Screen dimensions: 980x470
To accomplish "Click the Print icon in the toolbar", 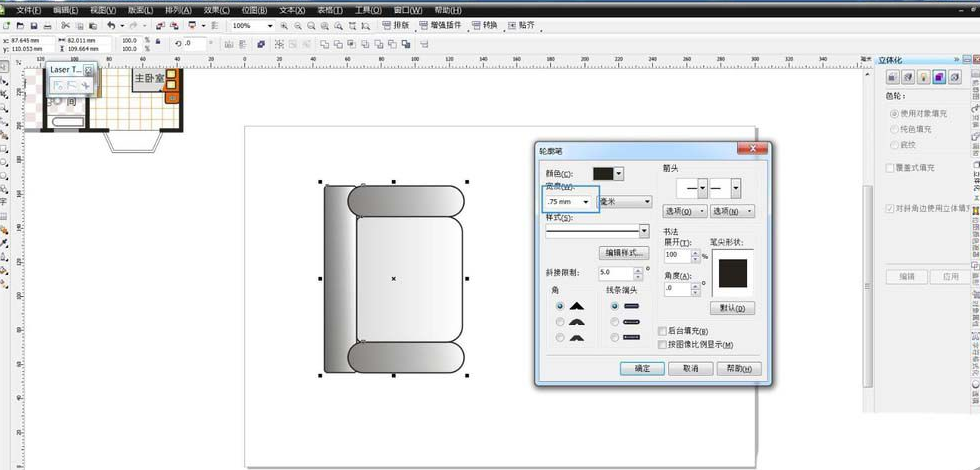I will click(x=48, y=25).
